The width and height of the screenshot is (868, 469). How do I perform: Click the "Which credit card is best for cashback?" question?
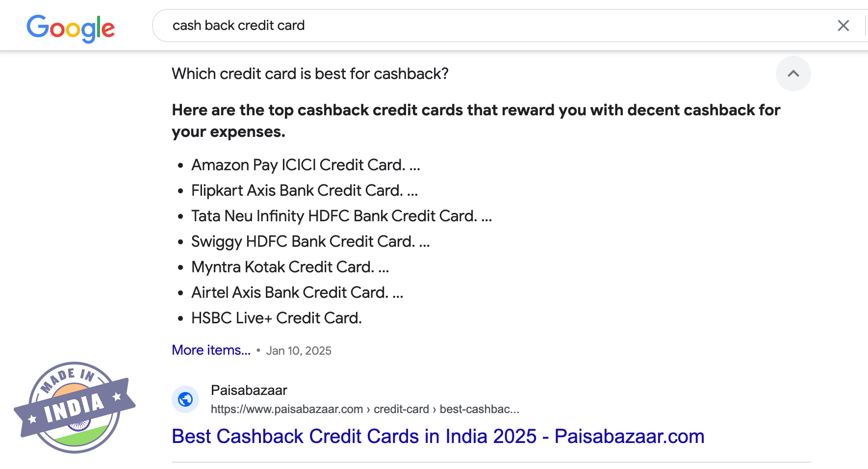[x=310, y=74]
